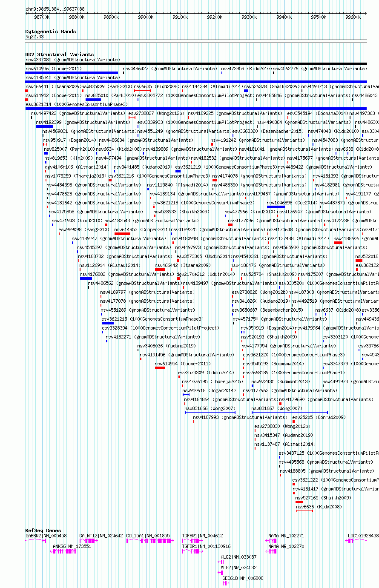
Task: Click the chr9:98651384..99637088 coordinate label
Action: pos(55,9)
